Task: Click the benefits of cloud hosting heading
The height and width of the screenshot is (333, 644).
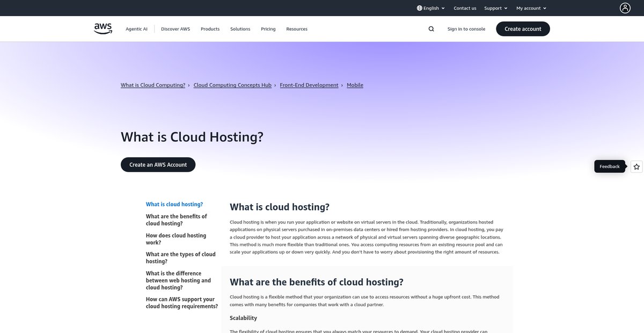Action: (317, 282)
